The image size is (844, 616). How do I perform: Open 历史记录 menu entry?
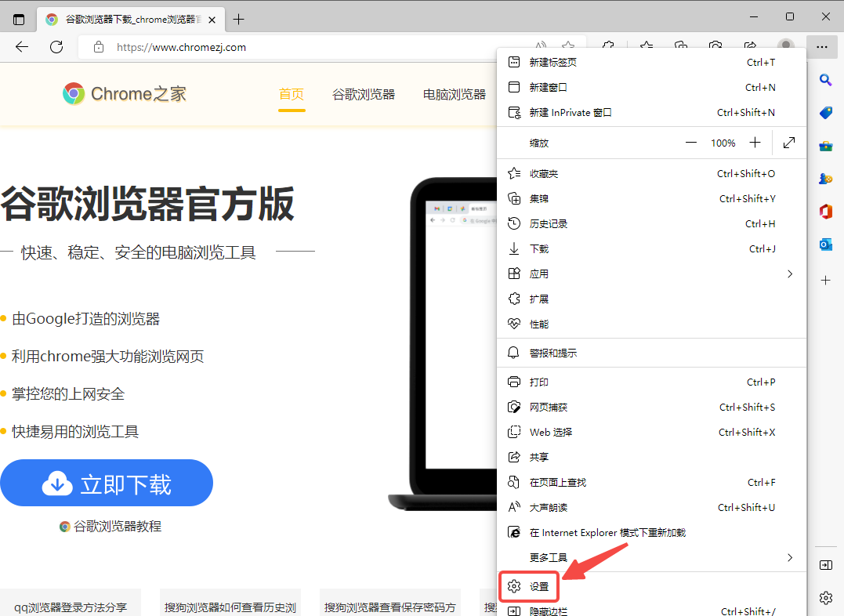click(x=651, y=223)
